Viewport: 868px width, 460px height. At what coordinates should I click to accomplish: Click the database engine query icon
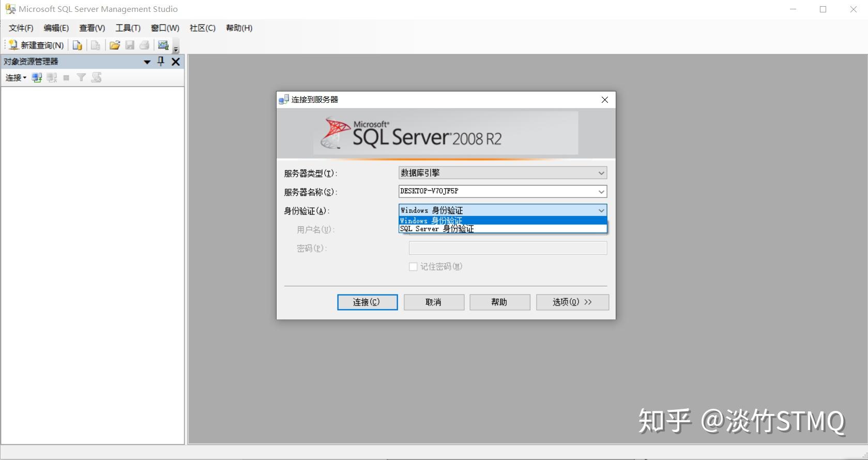[x=78, y=45]
